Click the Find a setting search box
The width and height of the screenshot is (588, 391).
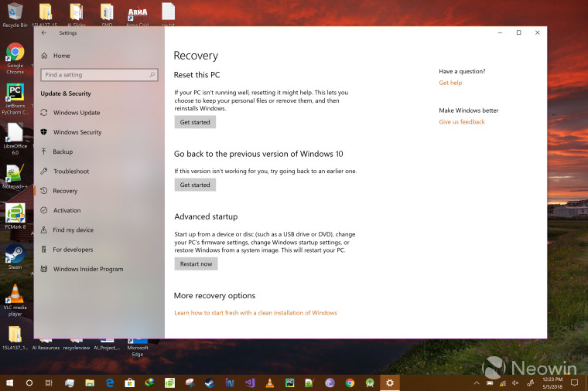(x=99, y=75)
